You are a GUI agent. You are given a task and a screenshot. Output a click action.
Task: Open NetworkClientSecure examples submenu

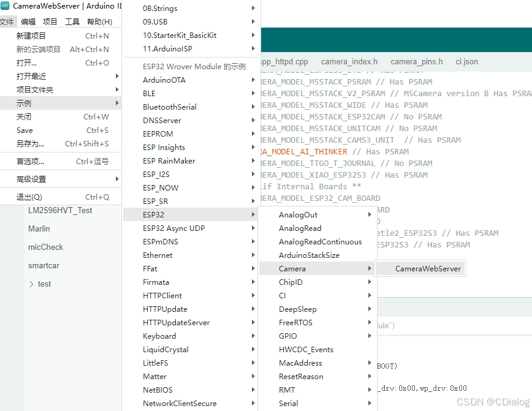pyautogui.click(x=192, y=404)
